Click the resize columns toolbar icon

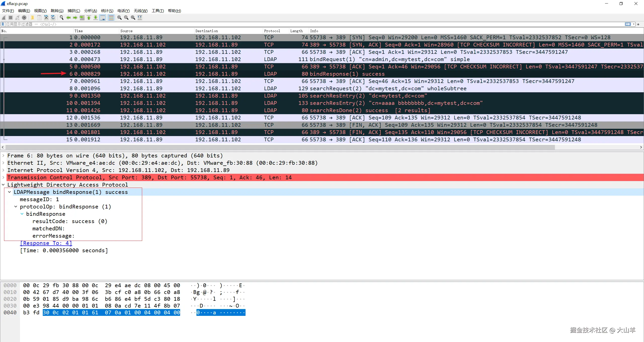tap(140, 18)
